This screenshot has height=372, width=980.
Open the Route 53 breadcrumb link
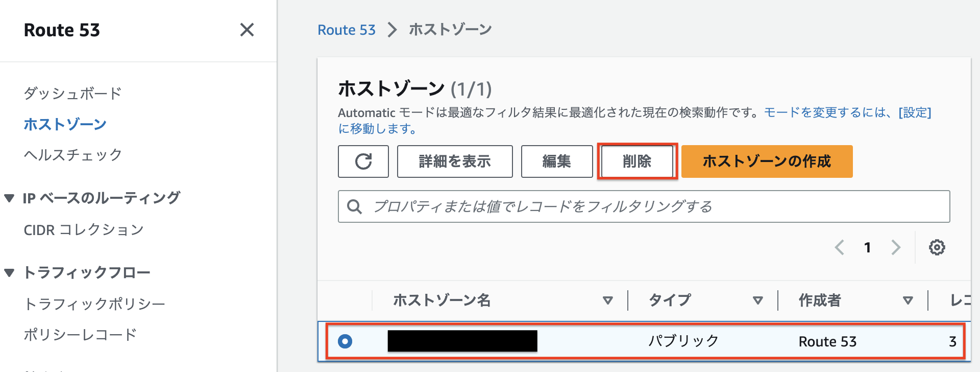(347, 29)
